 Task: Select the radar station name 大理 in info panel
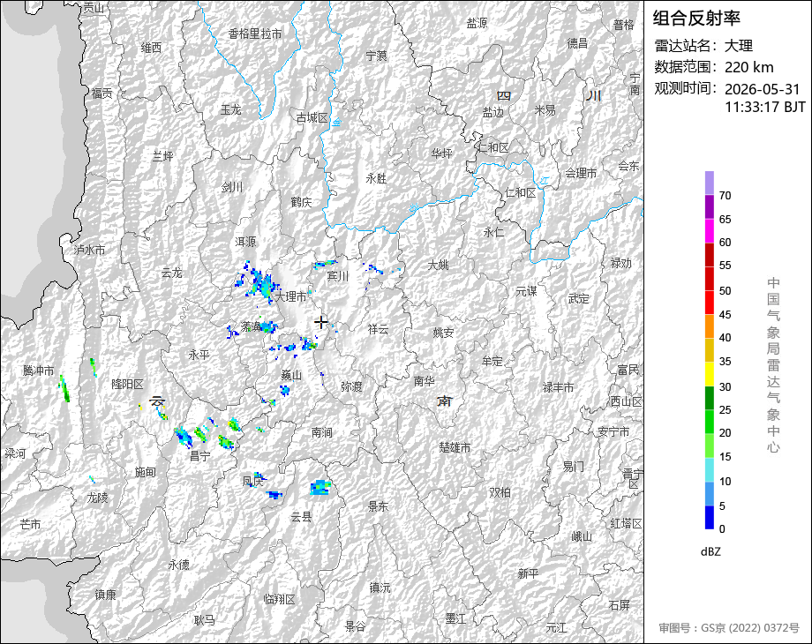point(739,46)
